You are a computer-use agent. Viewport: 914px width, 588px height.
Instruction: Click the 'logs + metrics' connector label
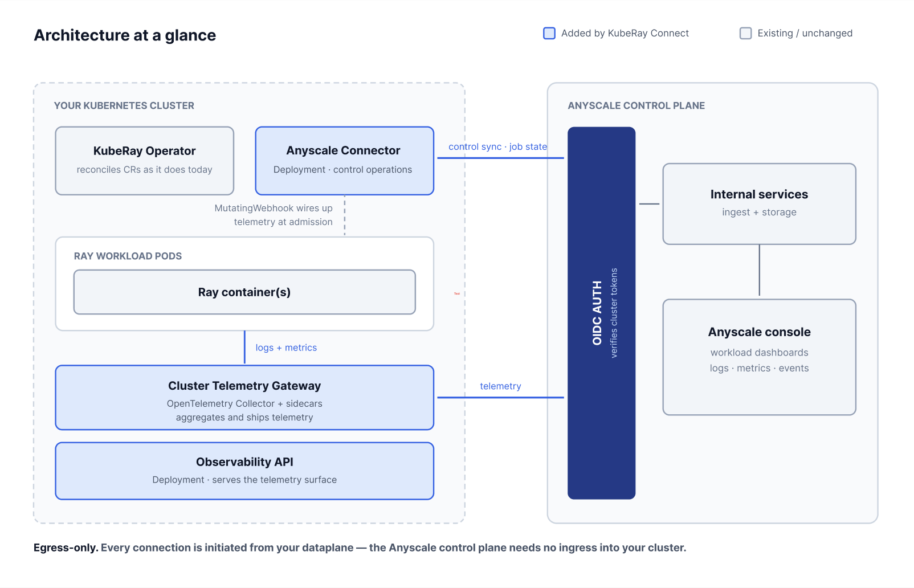click(286, 348)
